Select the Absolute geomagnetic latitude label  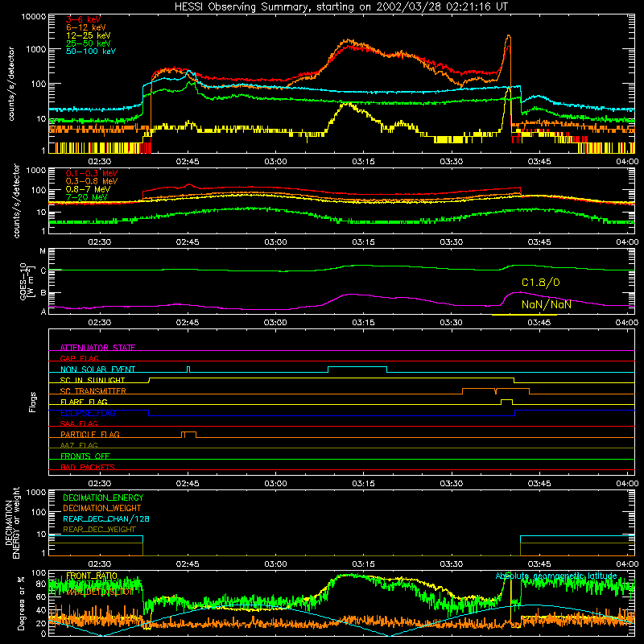556,576
